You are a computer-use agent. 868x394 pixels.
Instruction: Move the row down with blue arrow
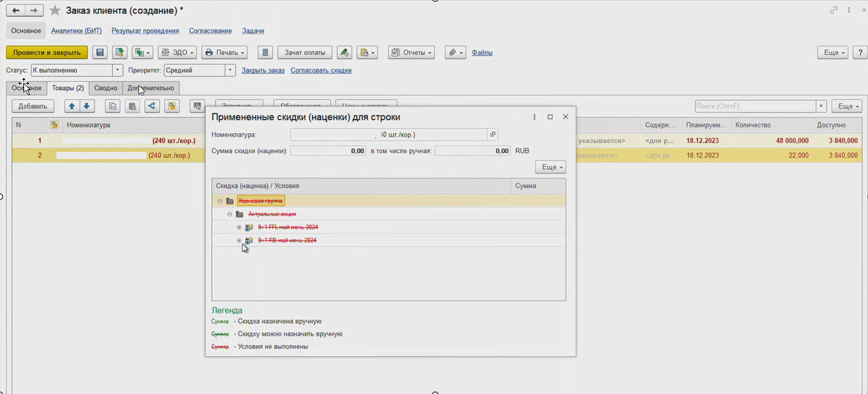click(87, 106)
